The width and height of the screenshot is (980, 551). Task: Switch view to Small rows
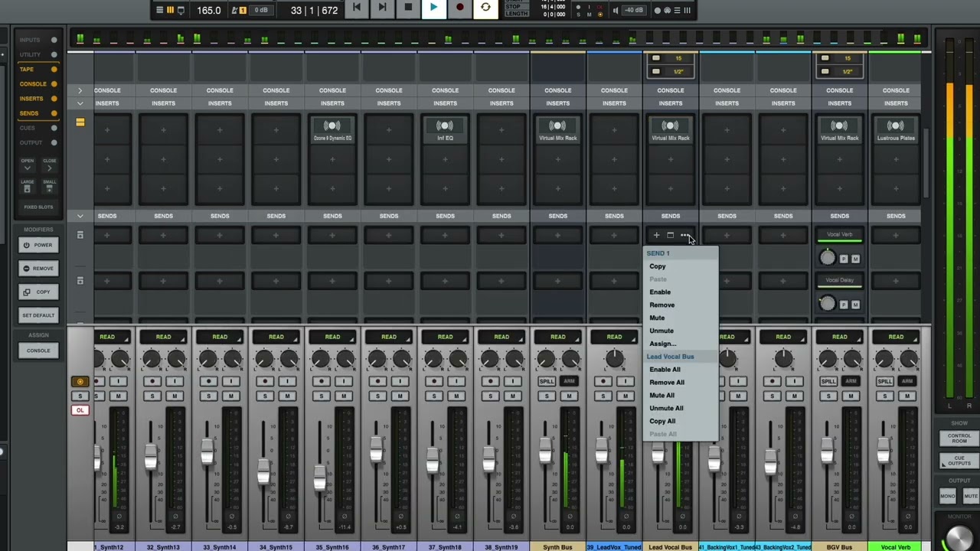(49, 186)
